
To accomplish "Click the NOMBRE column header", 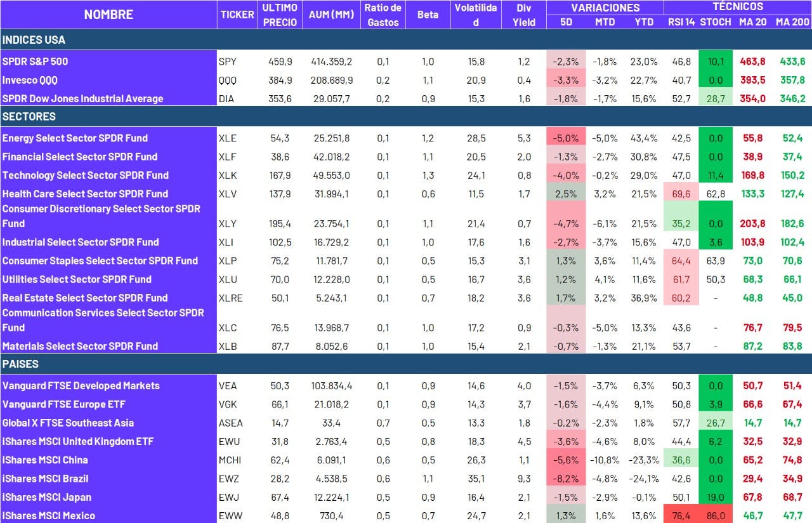I will tap(108, 15).
